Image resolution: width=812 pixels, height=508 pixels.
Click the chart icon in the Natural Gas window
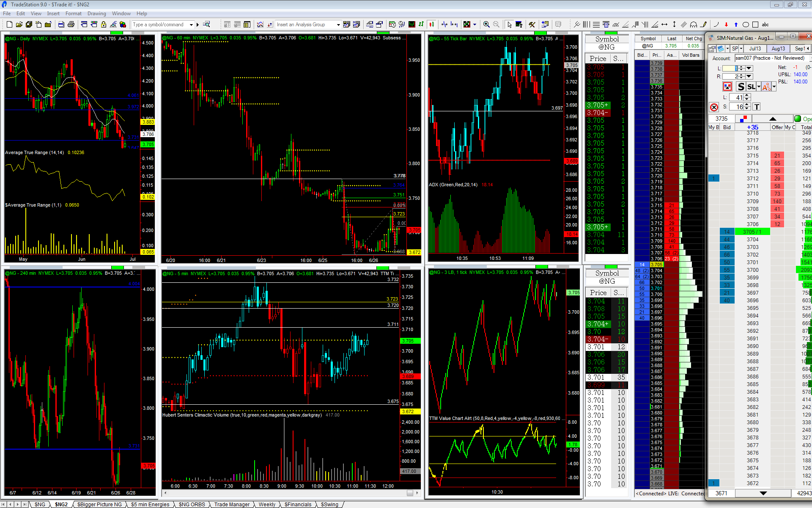(721, 49)
